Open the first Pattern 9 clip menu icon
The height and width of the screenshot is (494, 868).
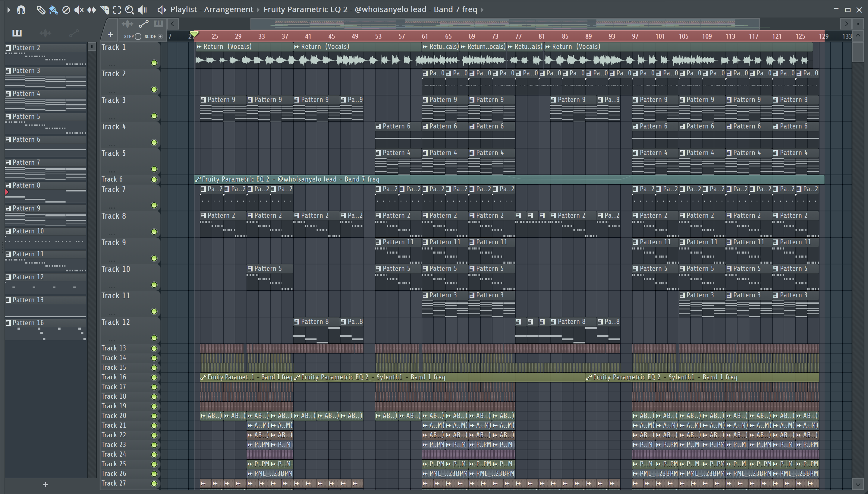point(203,100)
